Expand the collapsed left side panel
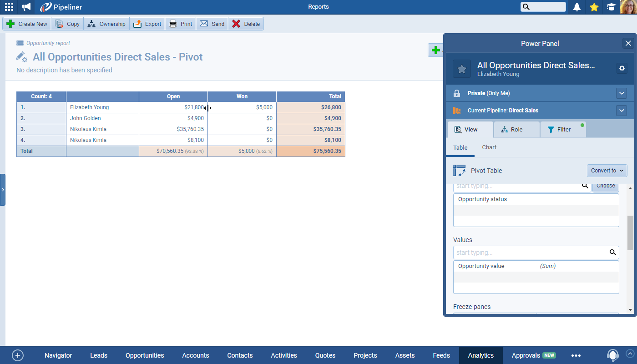This screenshot has width=637, height=364. [x=2, y=189]
